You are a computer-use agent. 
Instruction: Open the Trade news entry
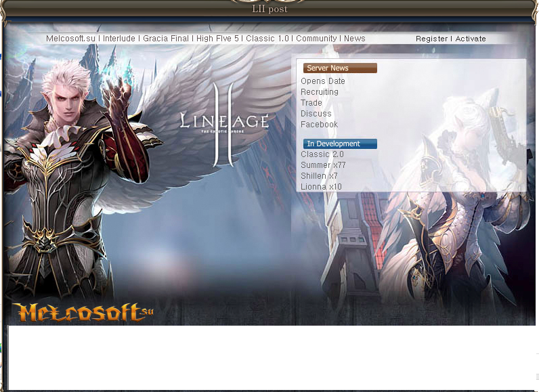pyautogui.click(x=311, y=103)
